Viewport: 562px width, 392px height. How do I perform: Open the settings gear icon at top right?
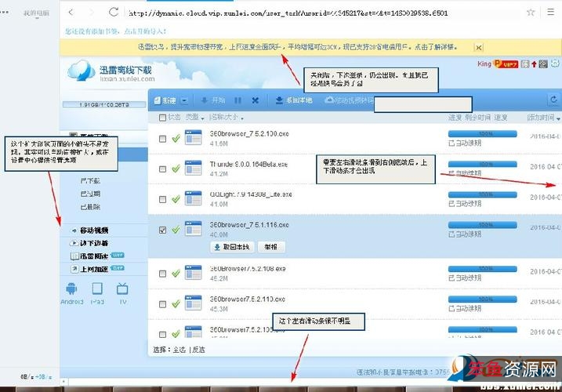coord(555,64)
